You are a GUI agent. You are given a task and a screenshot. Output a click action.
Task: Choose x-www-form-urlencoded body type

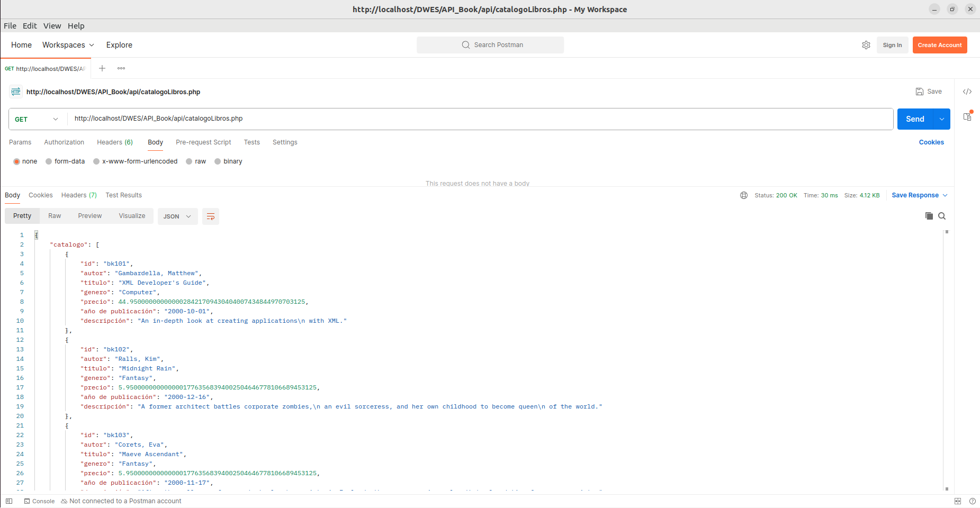click(96, 161)
